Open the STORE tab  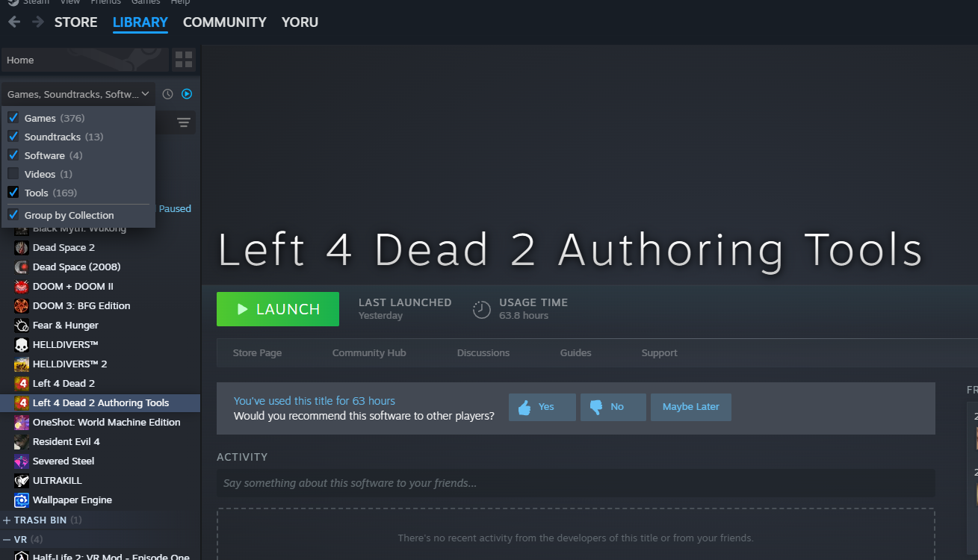coord(76,22)
